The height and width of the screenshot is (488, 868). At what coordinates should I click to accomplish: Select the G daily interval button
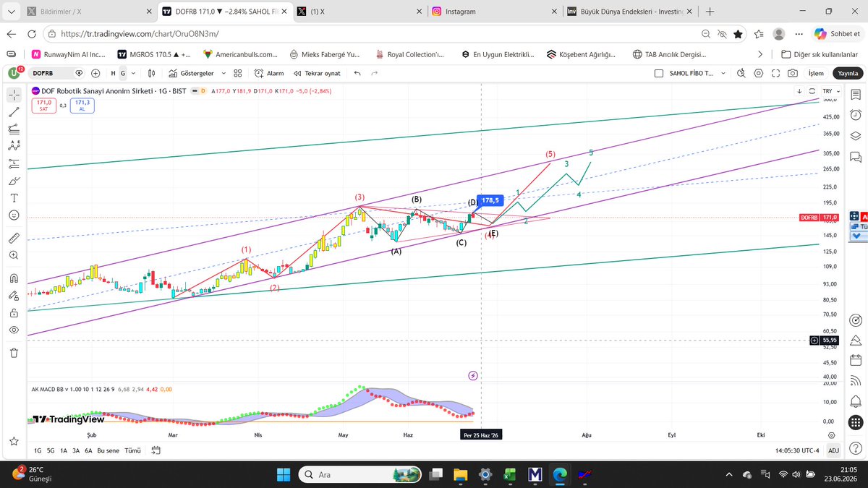[x=123, y=73]
